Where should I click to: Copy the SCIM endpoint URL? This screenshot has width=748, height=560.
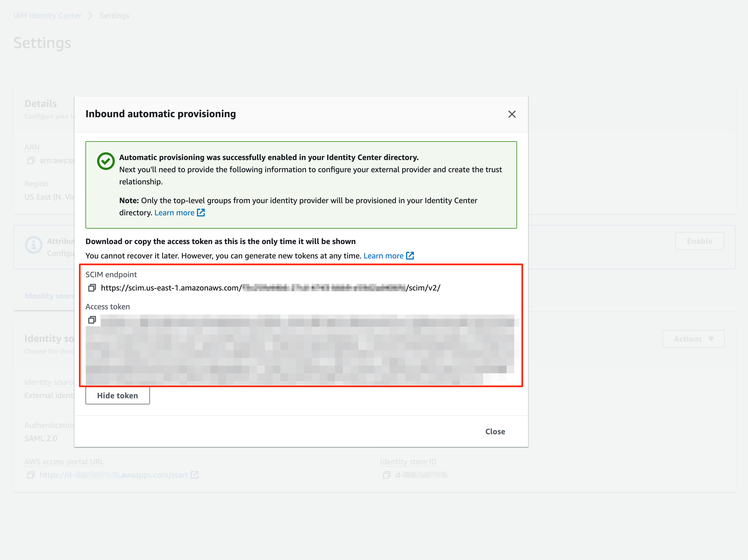[x=92, y=288]
